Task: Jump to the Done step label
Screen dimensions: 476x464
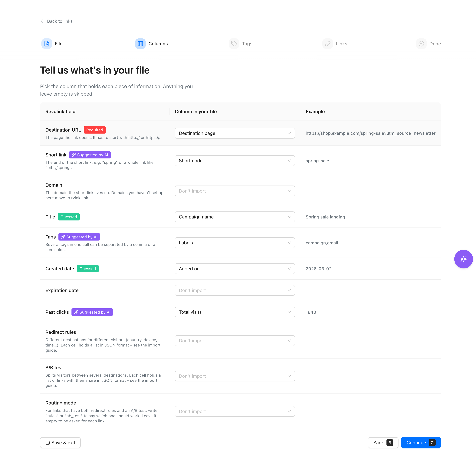Action: (435, 44)
